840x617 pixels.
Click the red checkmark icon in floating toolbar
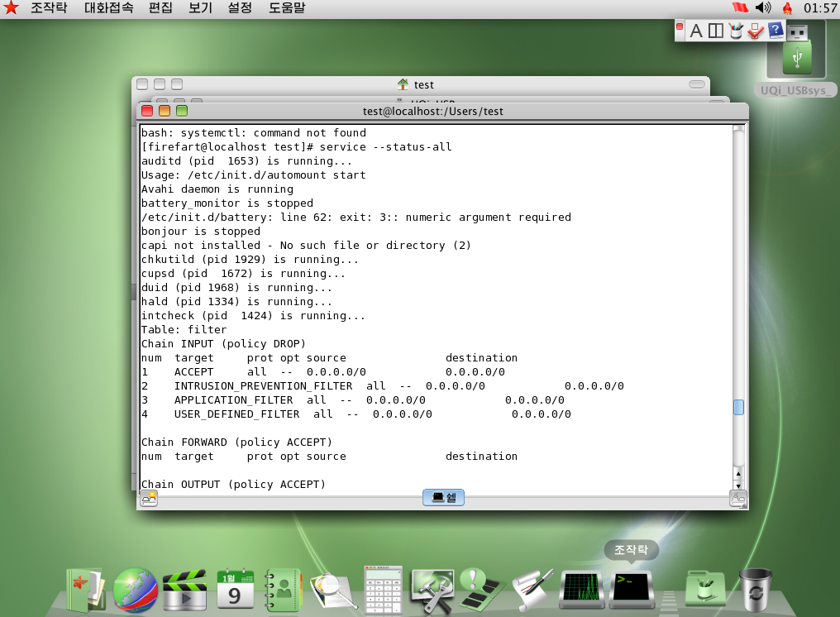point(755,31)
